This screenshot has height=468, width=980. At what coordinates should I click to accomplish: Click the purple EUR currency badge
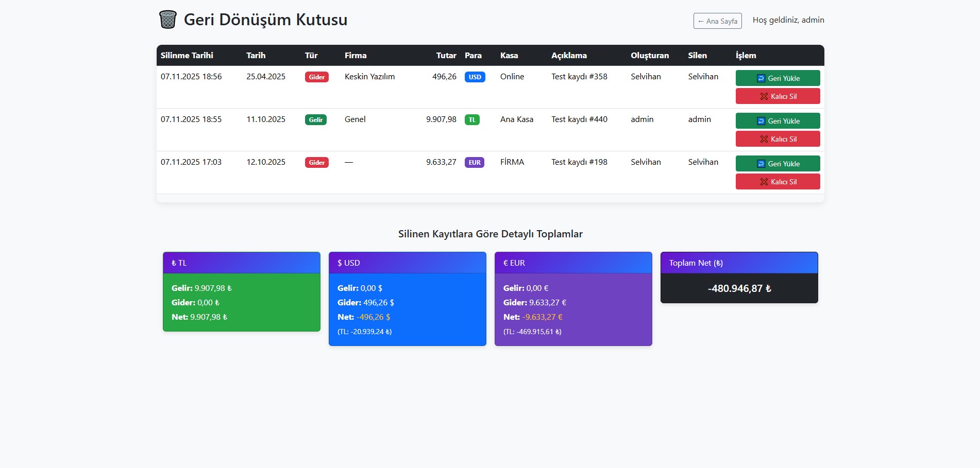pos(474,163)
